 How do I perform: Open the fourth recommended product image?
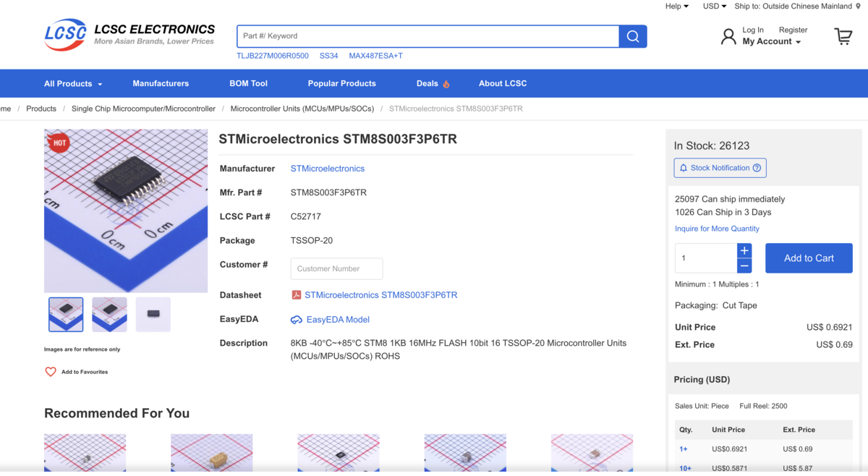tap(465, 453)
